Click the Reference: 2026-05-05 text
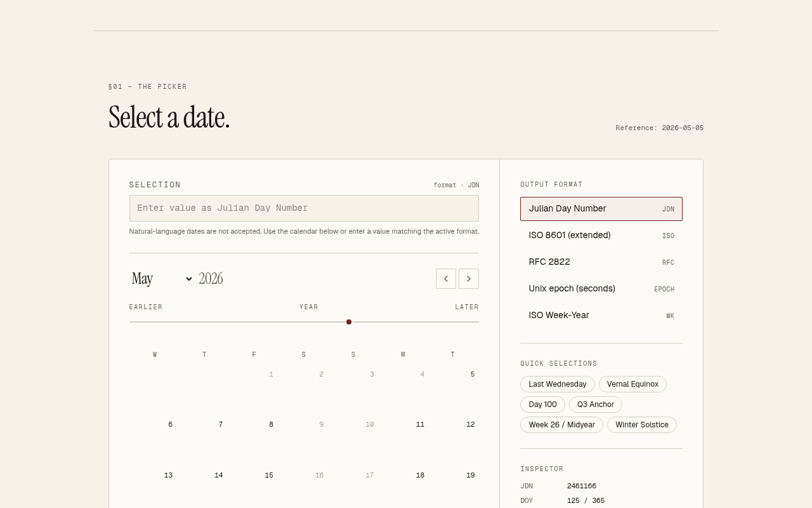Image resolution: width=812 pixels, height=508 pixels. pos(660,128)
